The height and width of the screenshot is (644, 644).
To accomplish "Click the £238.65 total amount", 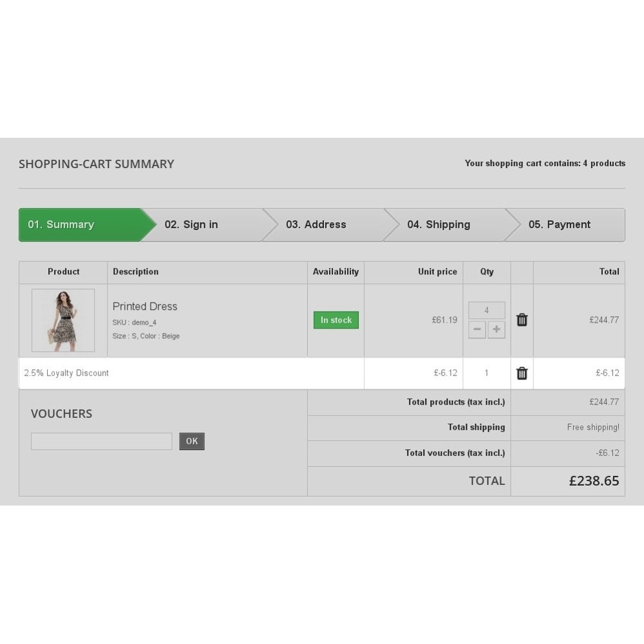I will tap(594, 480).
